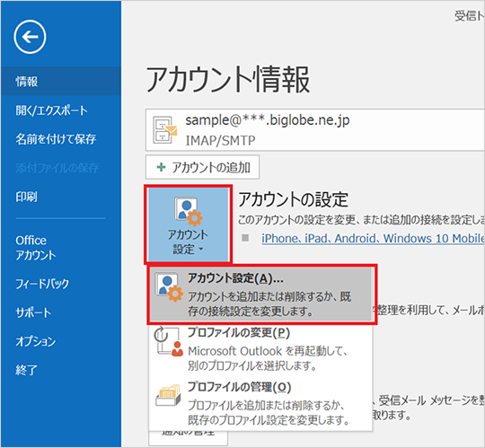Click the mail account cabinet icon
The image size is (485, 448).
pyautogui.click(x=165, y=130)
